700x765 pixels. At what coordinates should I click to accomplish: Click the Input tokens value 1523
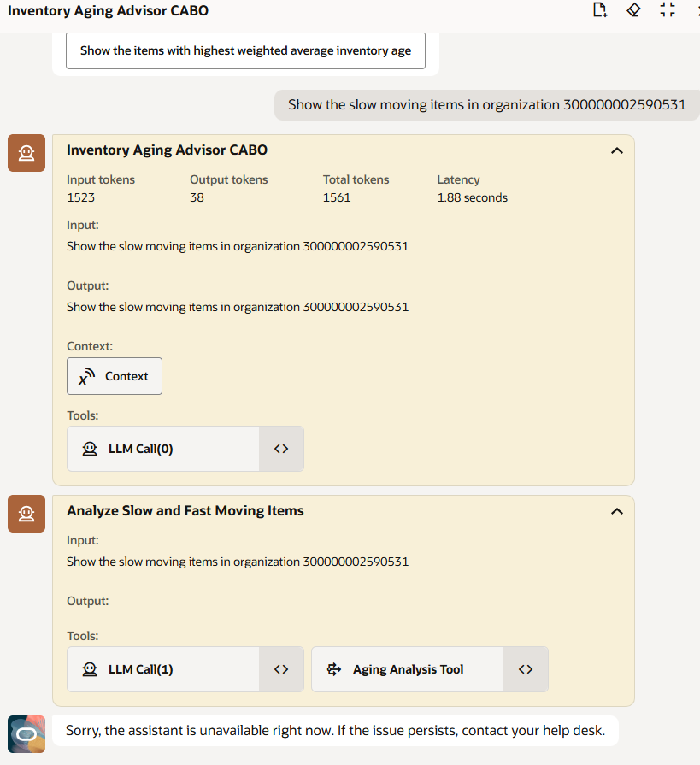tap(81, 197)
